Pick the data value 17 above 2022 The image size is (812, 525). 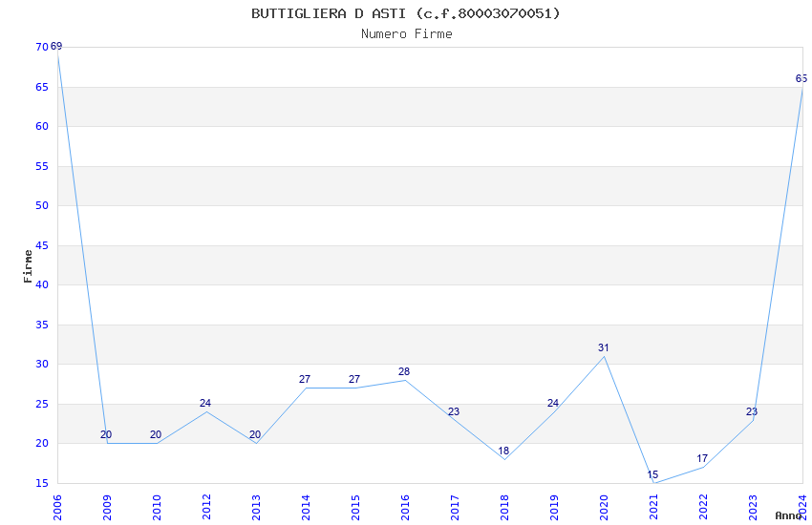click(x=703, y=458)
